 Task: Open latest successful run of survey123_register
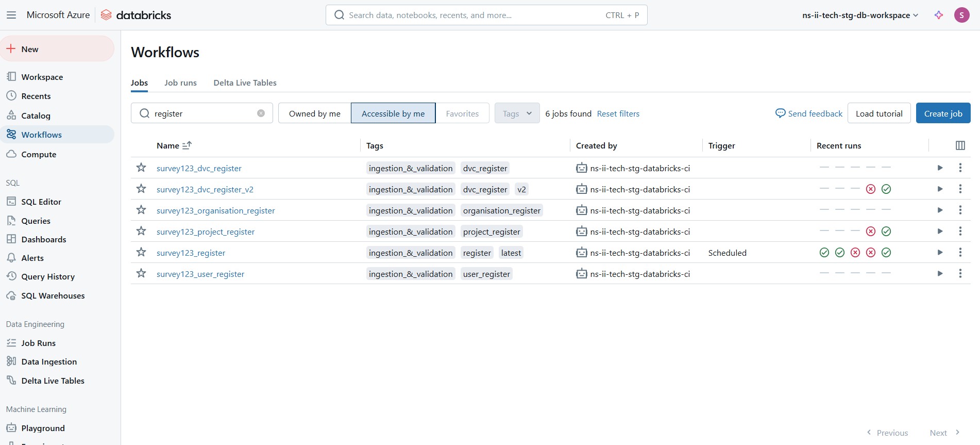coord(886,253)
